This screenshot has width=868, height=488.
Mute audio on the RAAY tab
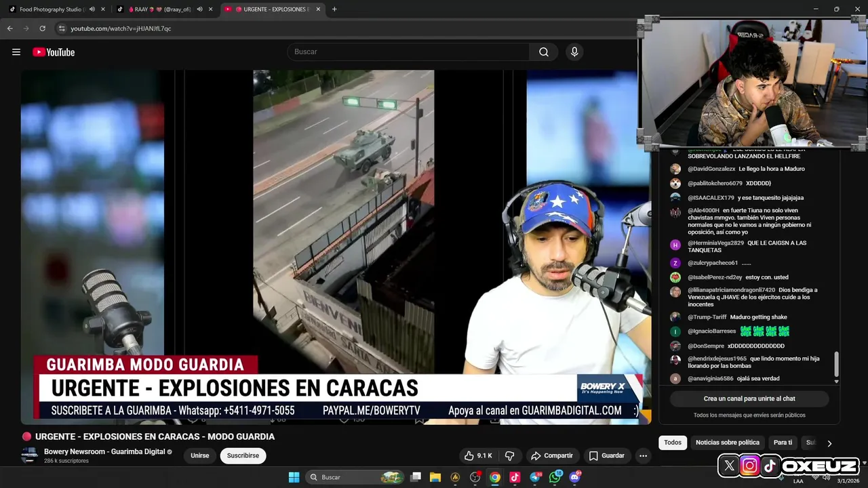click(199, 9)
